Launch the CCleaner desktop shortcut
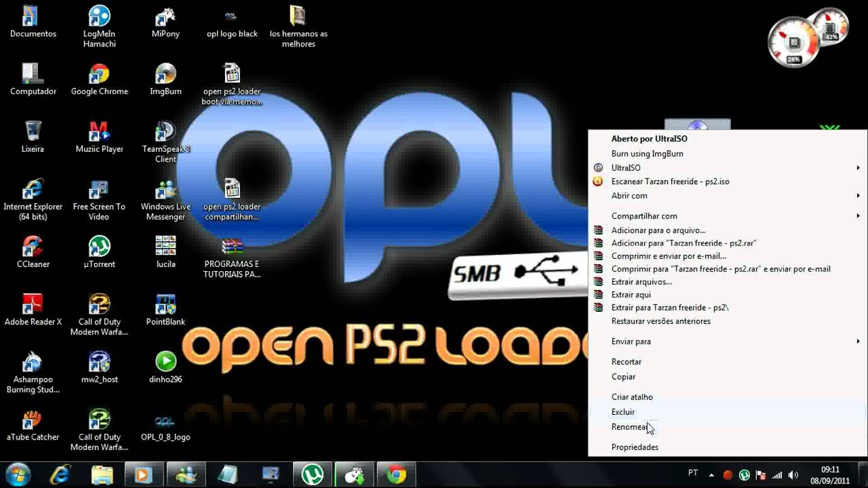The height and width of the screenshot is (488, 868). click(33, 253)
